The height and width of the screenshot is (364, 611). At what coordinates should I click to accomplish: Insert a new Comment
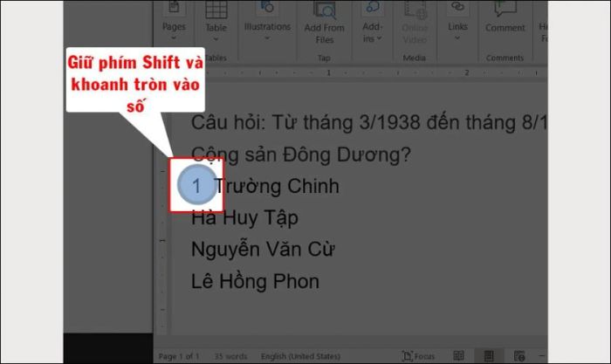505,17
